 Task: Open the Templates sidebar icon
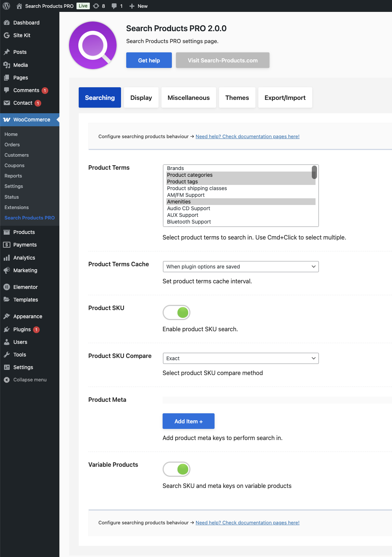[7, 300]
